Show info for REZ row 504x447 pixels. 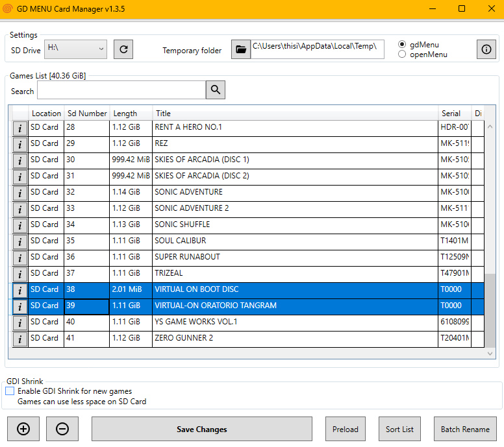[20, 145]
